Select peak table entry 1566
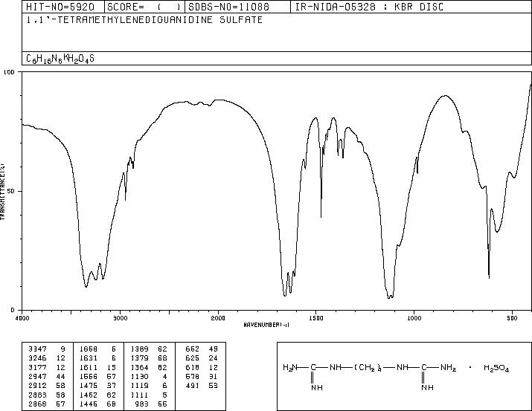The width and height of the screenshot is (532, 411). pos(89,376)
